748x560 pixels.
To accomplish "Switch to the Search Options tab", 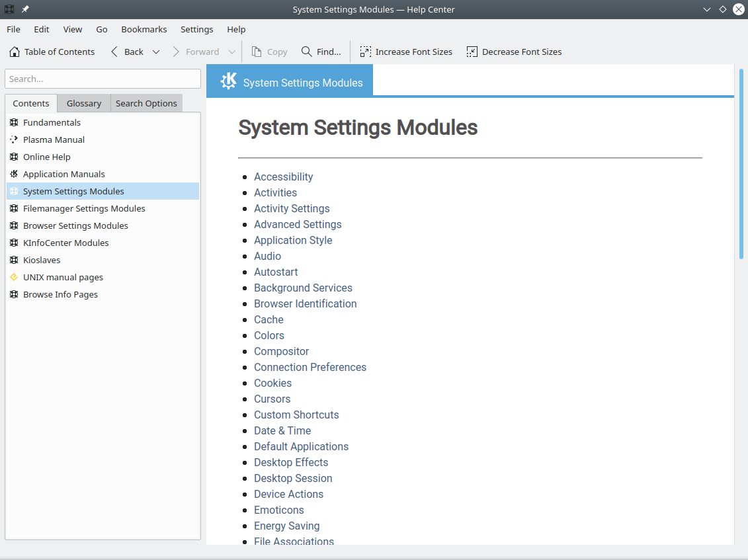I will [x=146, y=103].
